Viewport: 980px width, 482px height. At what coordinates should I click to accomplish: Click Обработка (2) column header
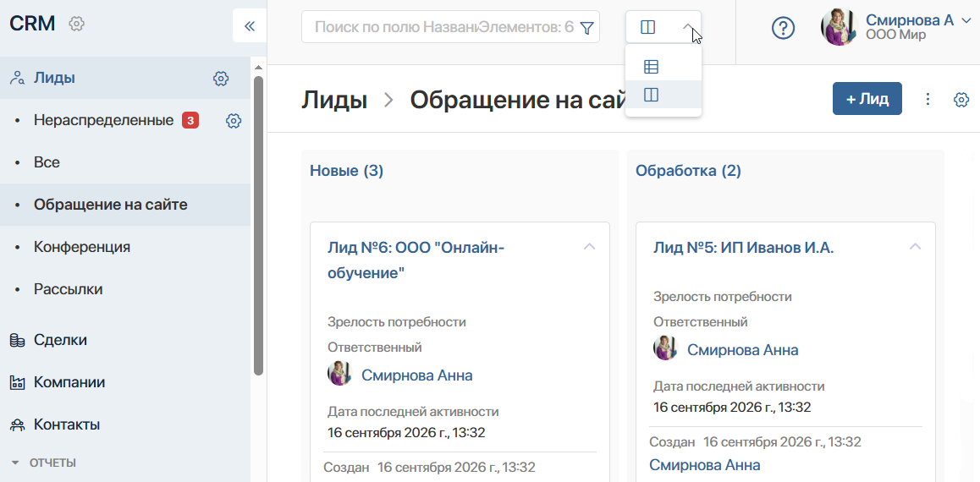[x=688, y=171]
